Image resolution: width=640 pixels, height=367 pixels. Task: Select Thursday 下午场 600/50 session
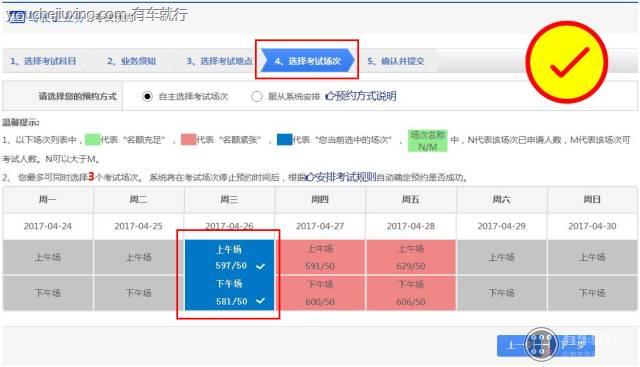click(320, 293)
